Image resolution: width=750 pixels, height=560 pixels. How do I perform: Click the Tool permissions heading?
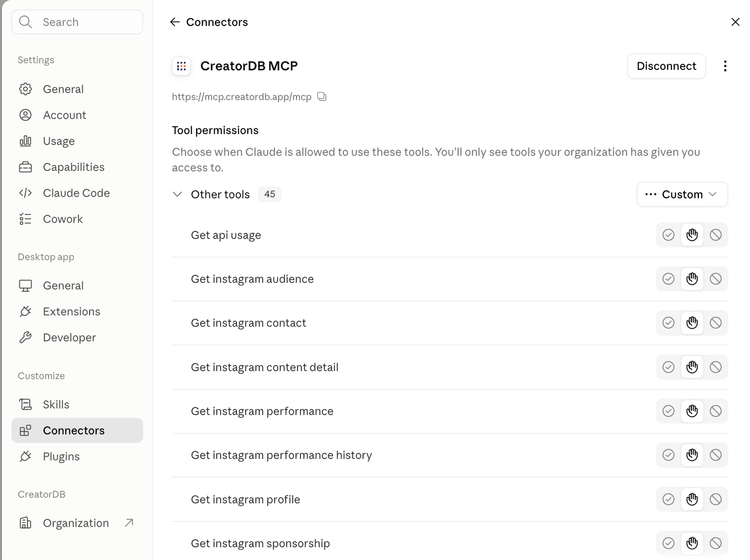(215, 130)
